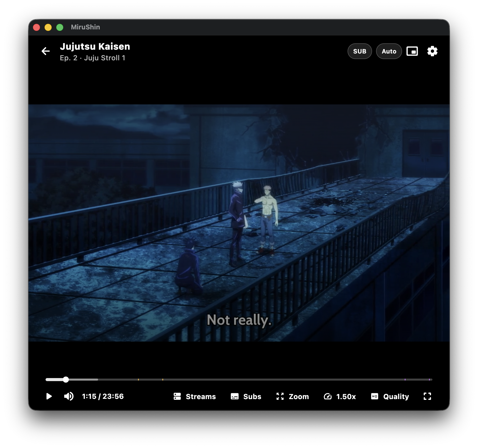This screenshot has width=478, height=448.
Task: Change the 1.50x playback speed
Action: point(340,396)
